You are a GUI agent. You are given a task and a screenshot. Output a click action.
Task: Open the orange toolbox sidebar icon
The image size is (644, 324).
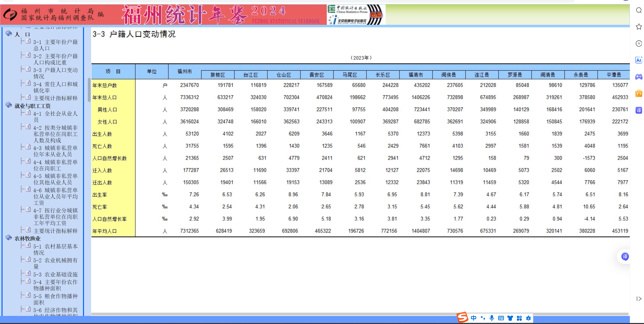click(639, 93)
